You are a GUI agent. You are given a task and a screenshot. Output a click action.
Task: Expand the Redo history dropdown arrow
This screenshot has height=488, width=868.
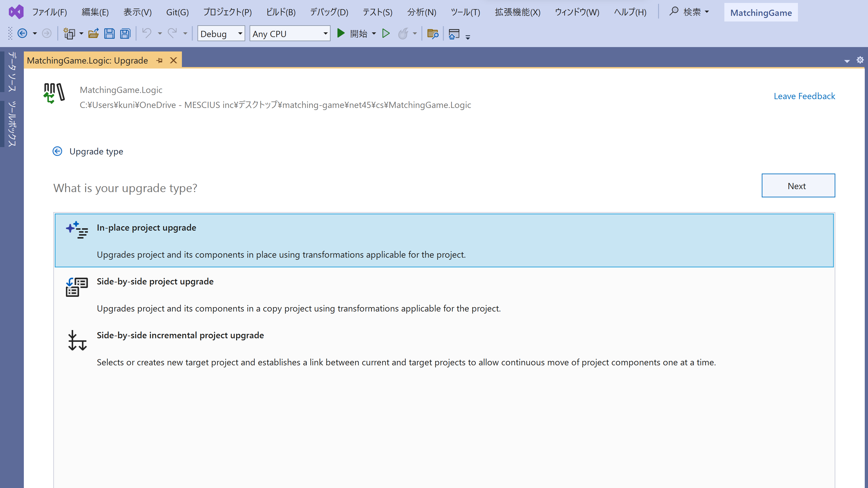coord(185,33)
